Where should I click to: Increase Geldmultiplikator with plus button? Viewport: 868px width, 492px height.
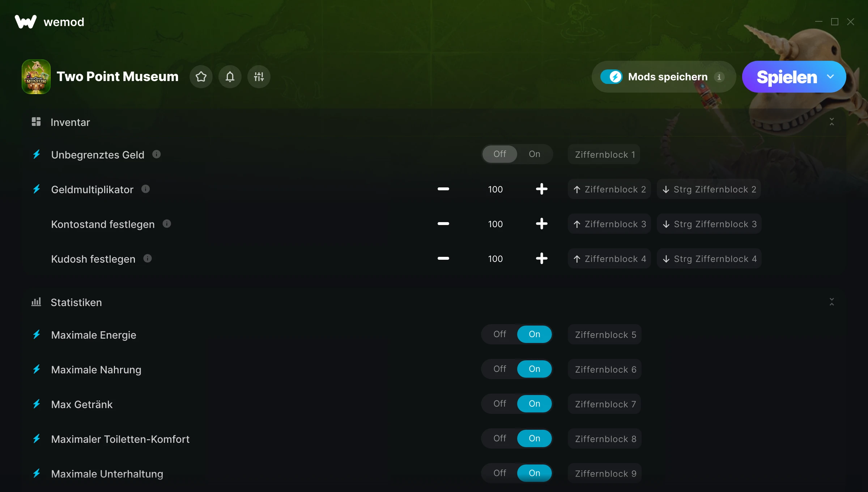(x=541, y=189)
